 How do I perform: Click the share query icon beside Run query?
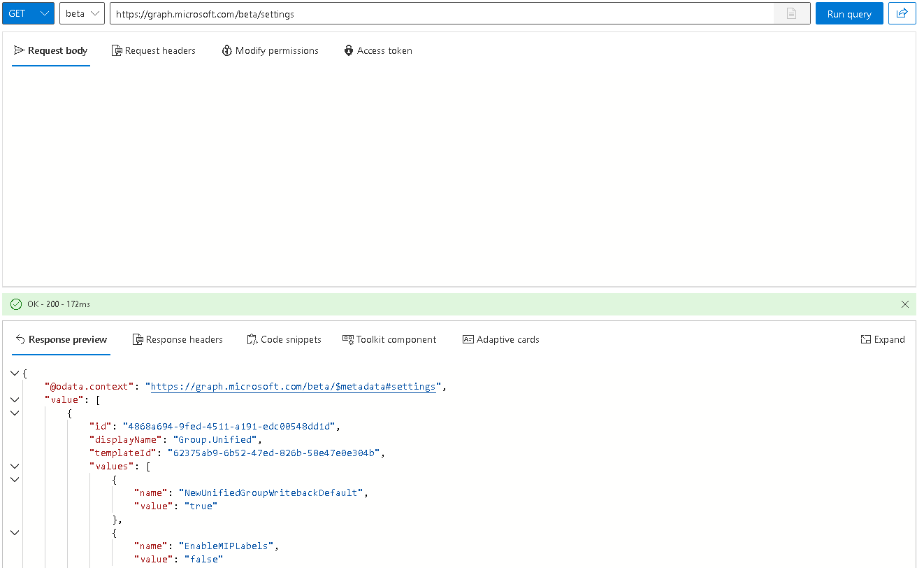click(x=902, y=13)
